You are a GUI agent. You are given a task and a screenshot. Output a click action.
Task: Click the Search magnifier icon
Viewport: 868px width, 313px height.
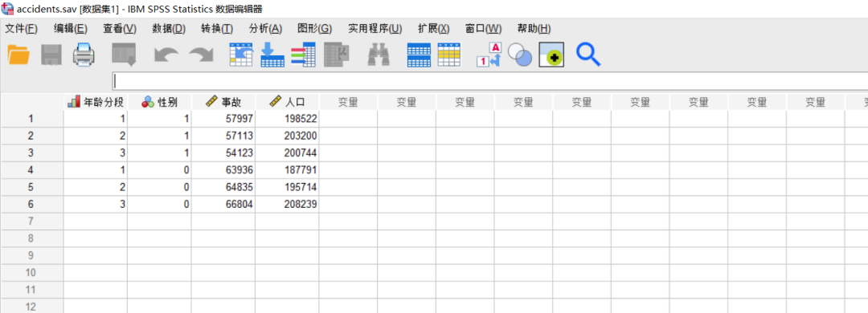(x=588, y=55)
